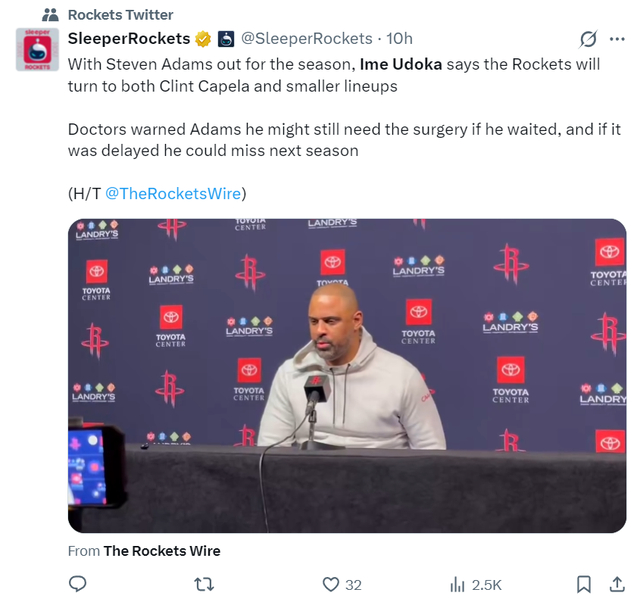
Task: Share the post using upload arrow icon
Action: pos(617,584)
